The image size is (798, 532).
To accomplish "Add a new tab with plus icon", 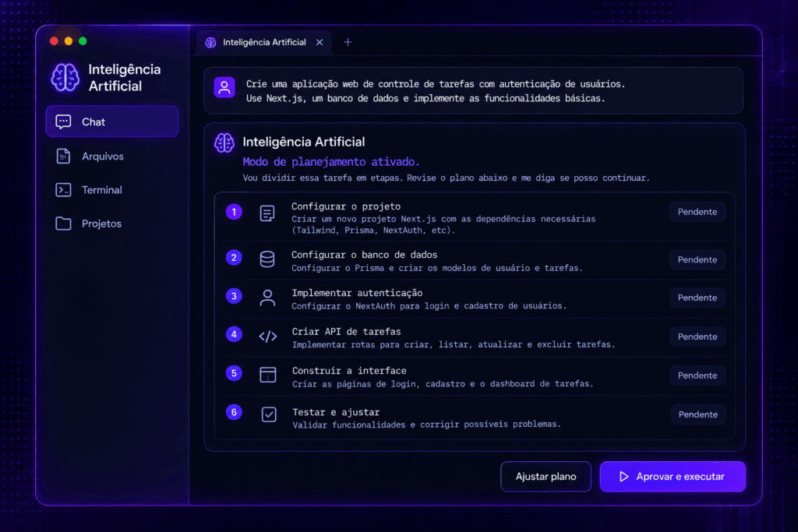I will point(348,42).
